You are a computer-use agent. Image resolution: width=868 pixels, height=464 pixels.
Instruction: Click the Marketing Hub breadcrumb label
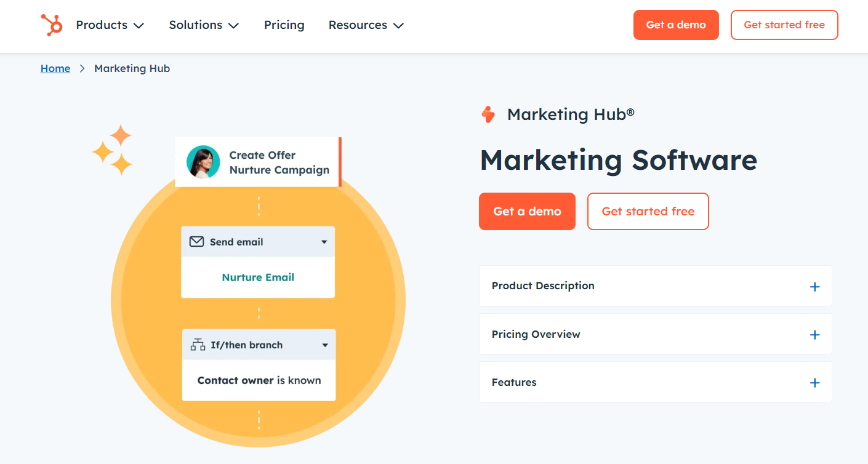(132, 68)
